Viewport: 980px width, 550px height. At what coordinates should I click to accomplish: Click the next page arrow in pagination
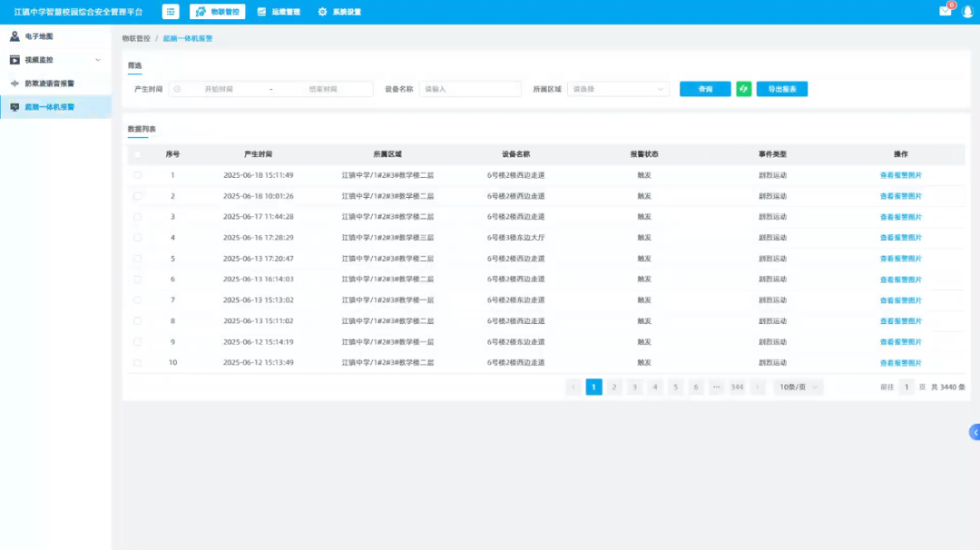(x=758, y=388)
